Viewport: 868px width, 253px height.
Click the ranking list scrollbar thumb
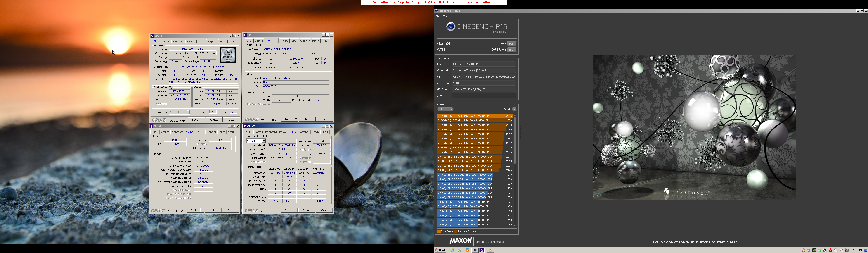515,140
